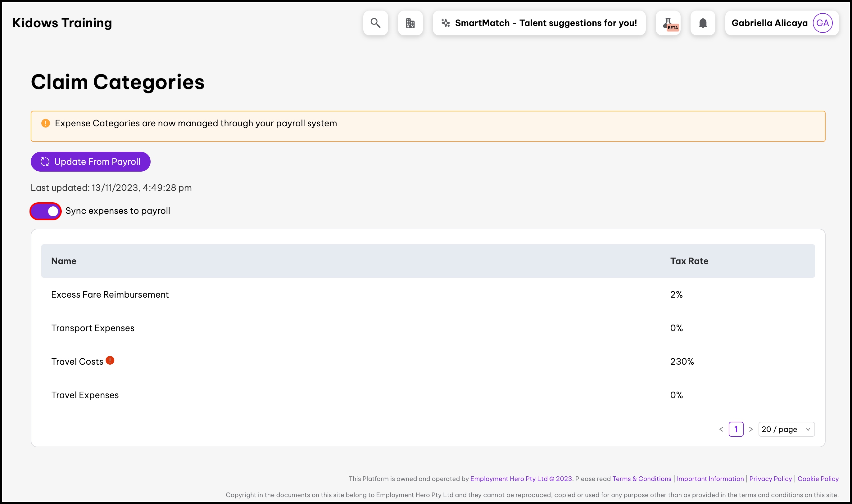Viewport: 852px width, 504px height.
Task: Select the Excess Fare Reimbursement row
Action: [110, 295]
